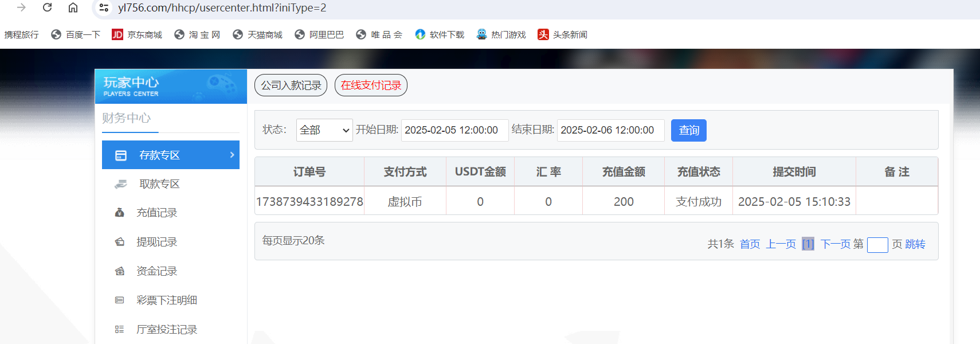The image size is (980, 344).
Task: Open 头条新闻 bookmark
Action: (x=562, y=34)
